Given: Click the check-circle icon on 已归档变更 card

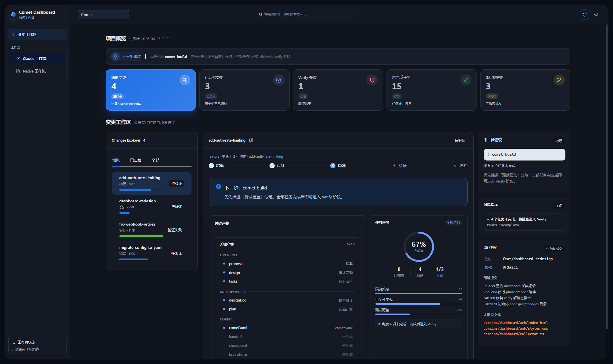Looking at the screenshot, I should pyautogui.click(x=278, y=80).
